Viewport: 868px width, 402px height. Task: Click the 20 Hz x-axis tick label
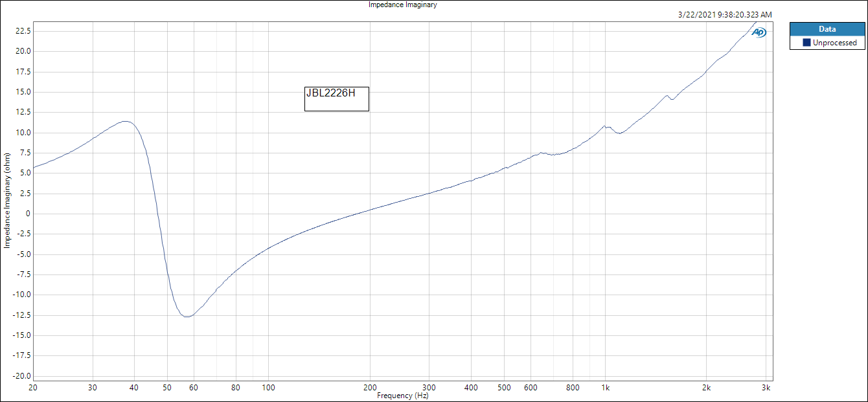tap(33, 388)
